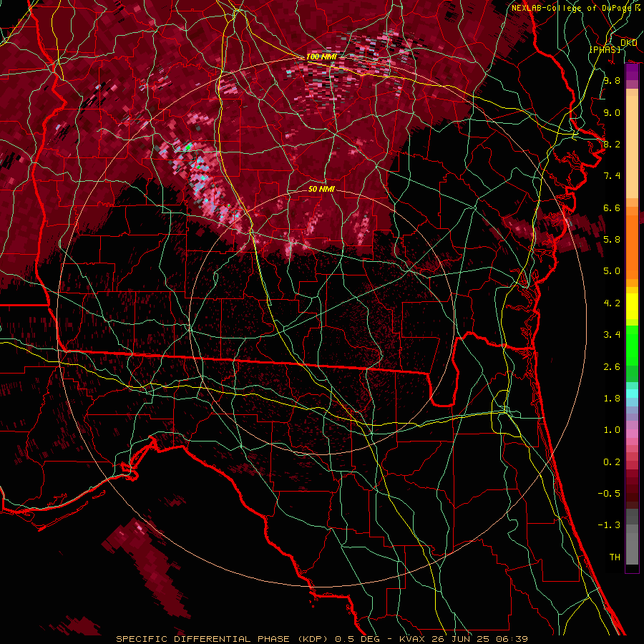Viewport: 644px width, 644px height.
Task: Click the "TH" threshold label on the scale
Action: pos(615,557)
